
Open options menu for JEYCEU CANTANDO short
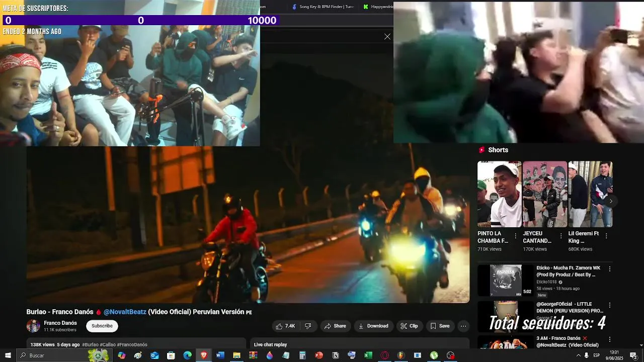pyautogui.click(x=560, y=236)
